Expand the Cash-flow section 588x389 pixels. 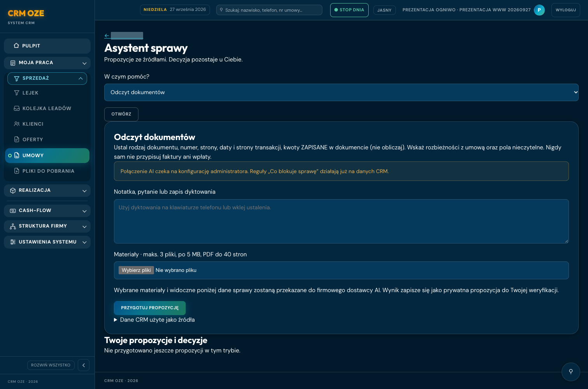click(47, 211)
